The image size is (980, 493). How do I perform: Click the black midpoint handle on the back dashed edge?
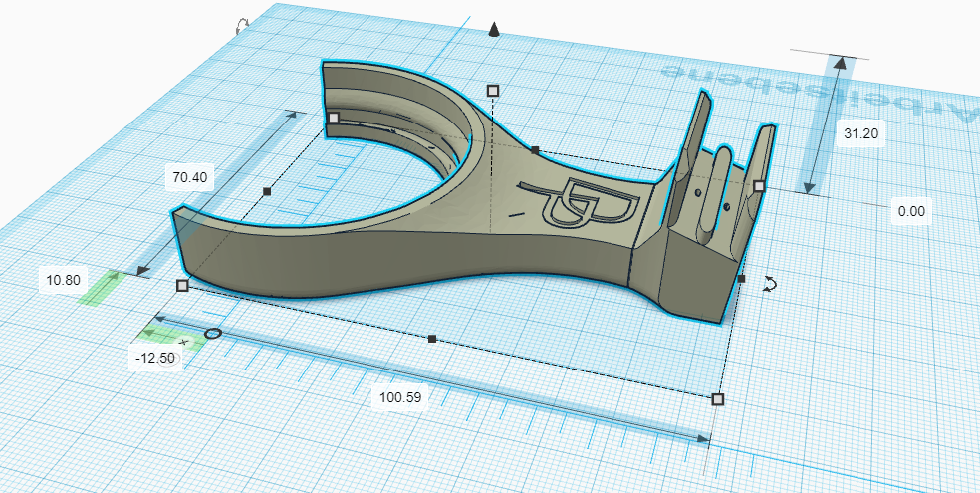(x=535, y=150)
